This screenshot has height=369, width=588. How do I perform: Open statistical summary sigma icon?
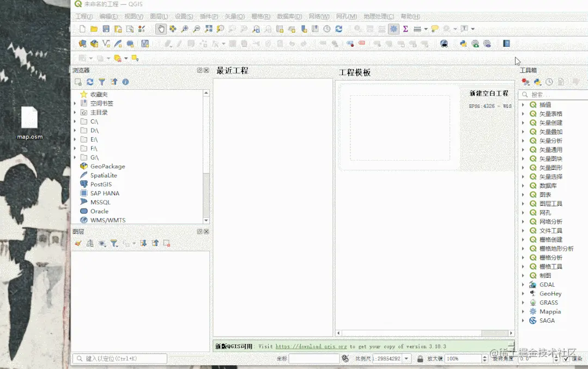(x=405, y=29)
